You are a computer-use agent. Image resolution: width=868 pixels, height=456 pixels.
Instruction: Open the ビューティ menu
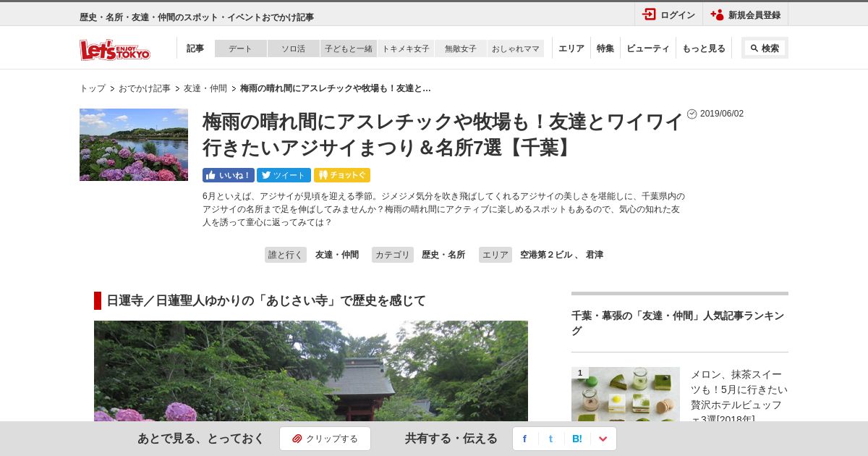coord(648,48)
